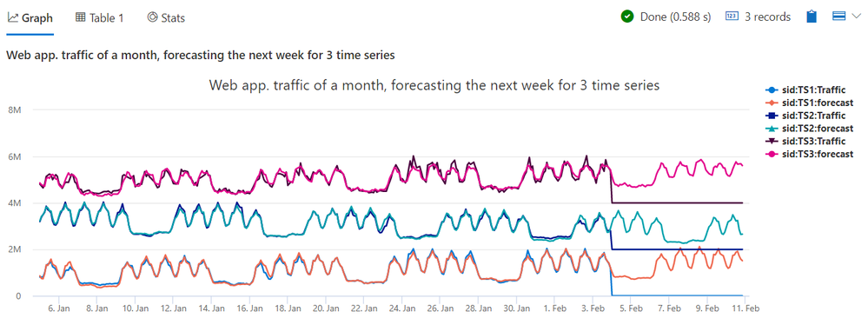Toggle sid:TS1:forecast legend series
This screenshot has height=325, width=868.
pyautogui.click(x=809, y=103)
